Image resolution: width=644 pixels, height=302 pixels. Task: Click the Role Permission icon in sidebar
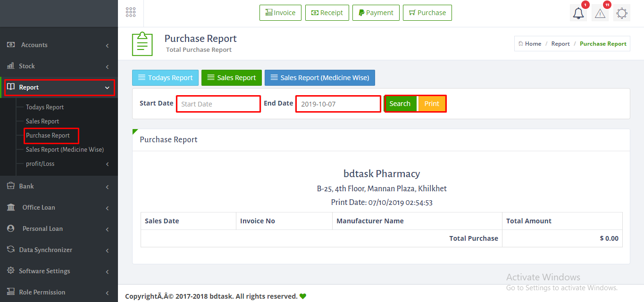pyautogui.click(x=11, y=292)
